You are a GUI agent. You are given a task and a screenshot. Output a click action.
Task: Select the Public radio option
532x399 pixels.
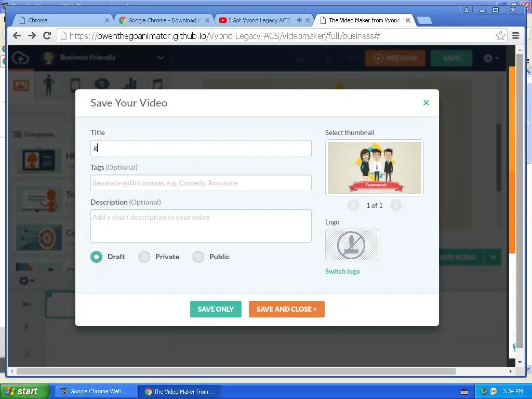(198, 257)
